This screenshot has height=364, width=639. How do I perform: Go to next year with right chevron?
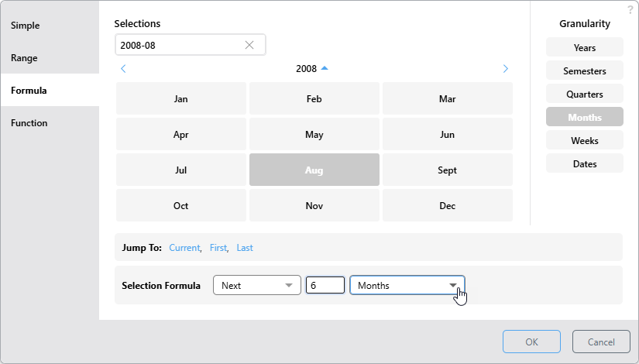506,69
